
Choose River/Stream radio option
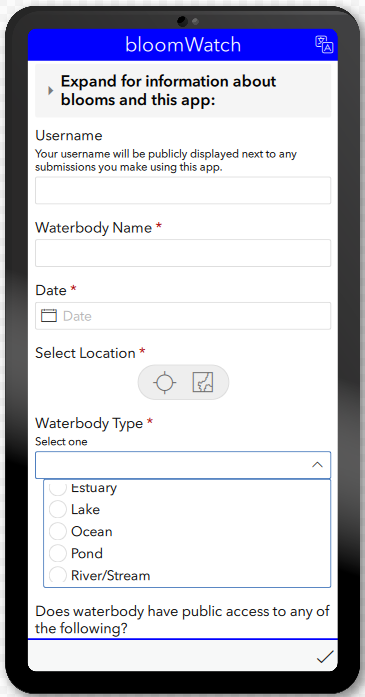click(x=58, y=575)
